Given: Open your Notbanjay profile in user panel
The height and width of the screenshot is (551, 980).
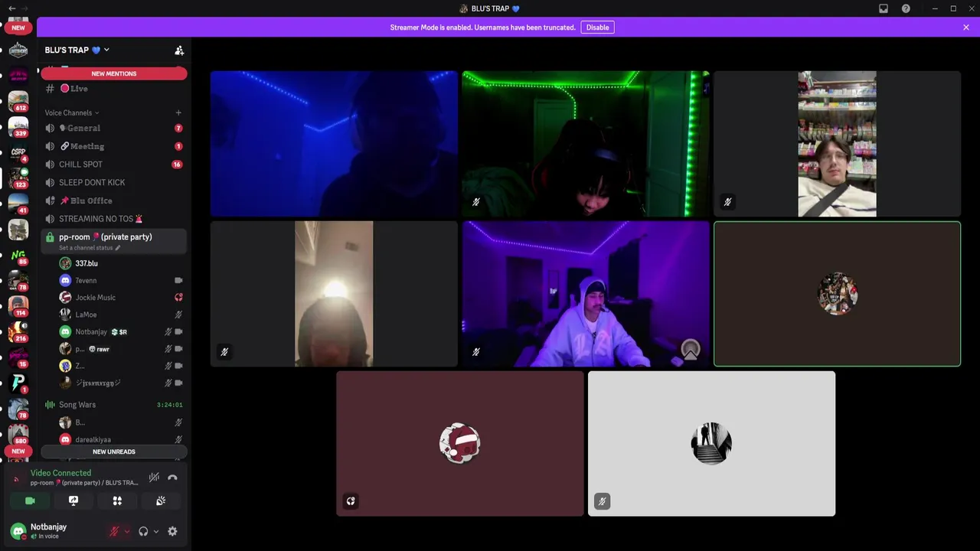Looking at the screenshot, I should tap(50, 531).
